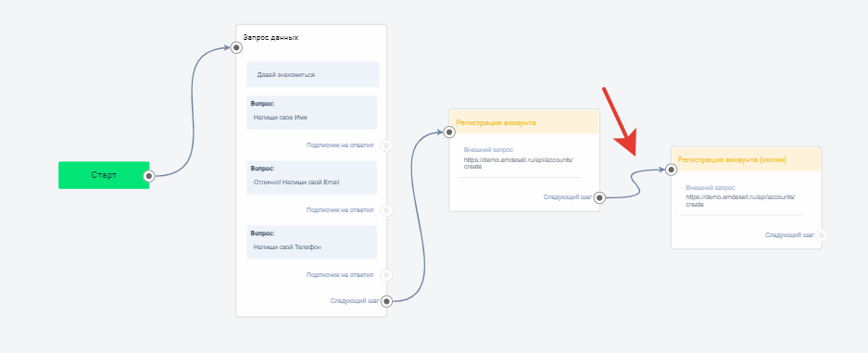
Task: Click Следующий шаг connector of the копия block
Action: (x=822, y=235)
